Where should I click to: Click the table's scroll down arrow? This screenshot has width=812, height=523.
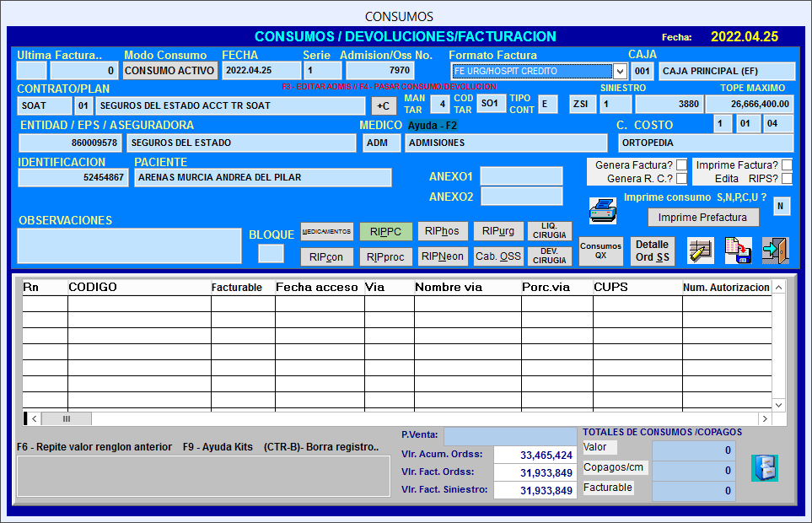(x=779, y=405)
